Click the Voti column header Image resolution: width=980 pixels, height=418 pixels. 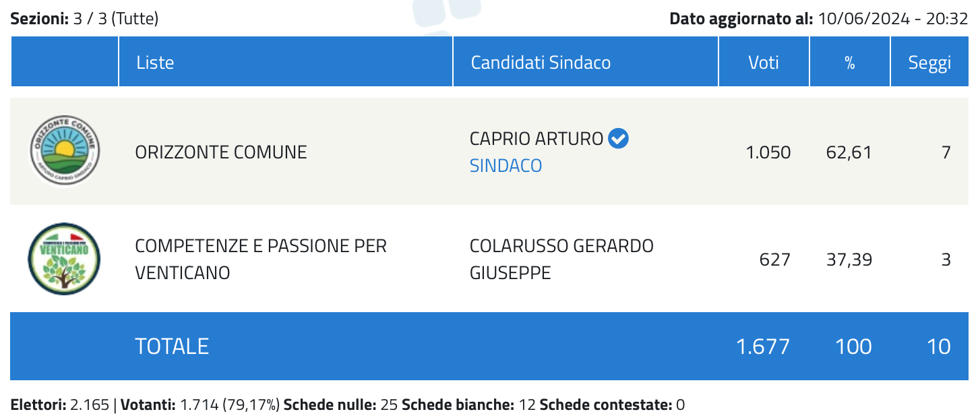click(x=764, y=62)
